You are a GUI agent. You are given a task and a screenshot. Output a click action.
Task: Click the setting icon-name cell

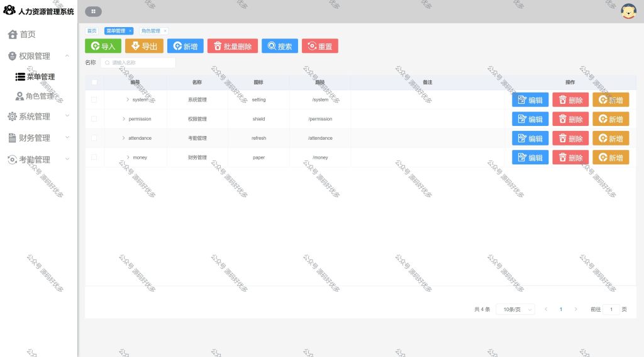258,99
